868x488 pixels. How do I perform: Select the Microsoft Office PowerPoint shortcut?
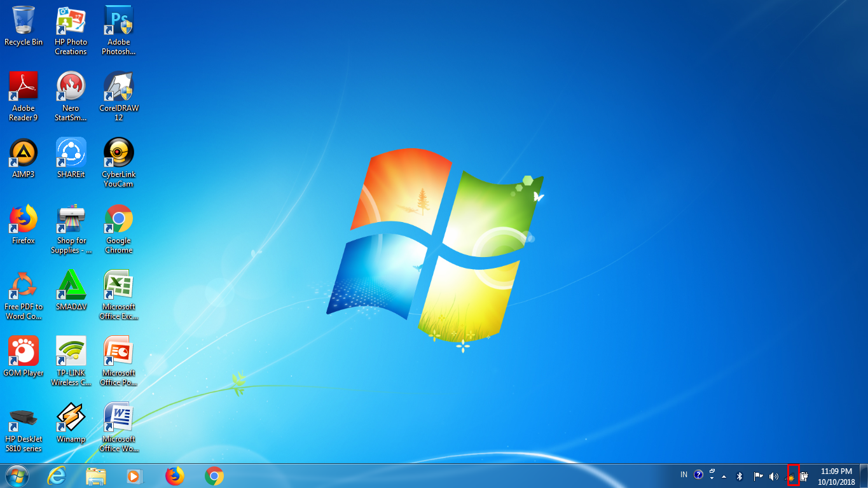tap(119, 361)
